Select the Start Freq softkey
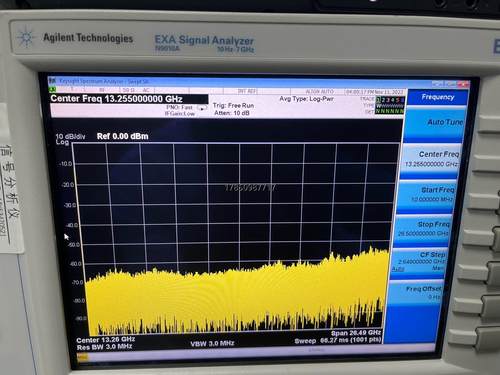 [427, 197]
